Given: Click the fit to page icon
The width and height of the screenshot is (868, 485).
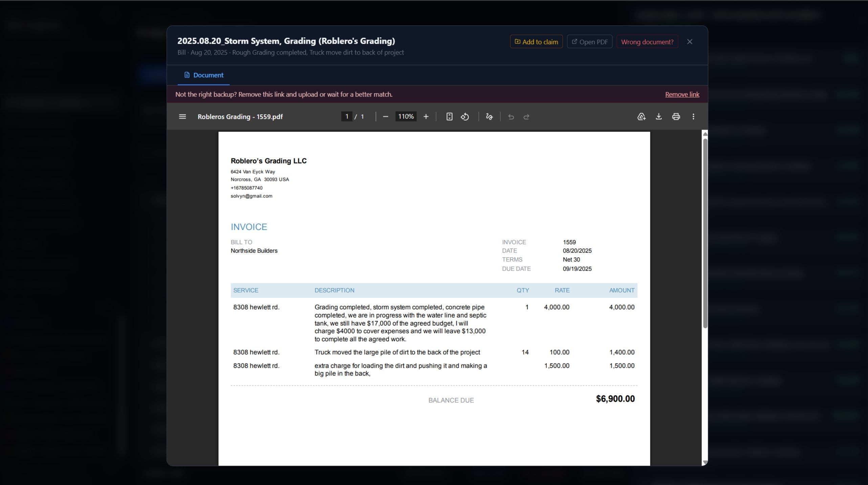Looking at the screenshot, I should tap(449, 117).
